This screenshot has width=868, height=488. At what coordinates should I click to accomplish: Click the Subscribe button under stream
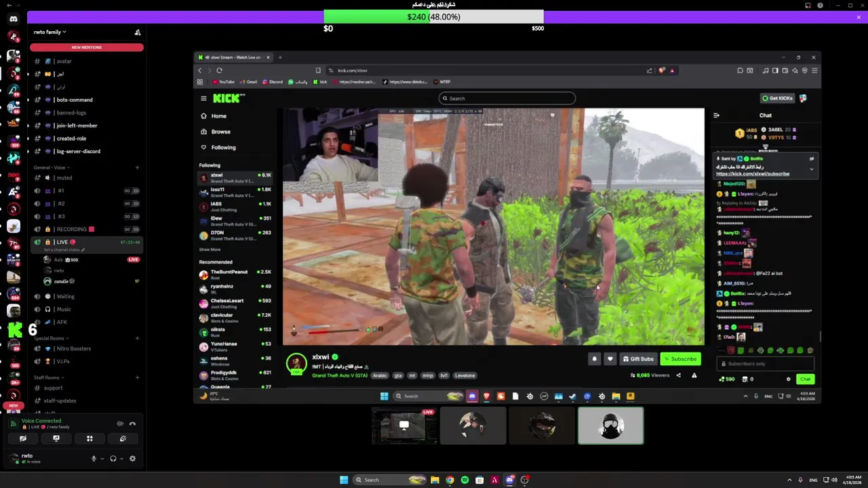pyautogui.click(x=680, y=359)
